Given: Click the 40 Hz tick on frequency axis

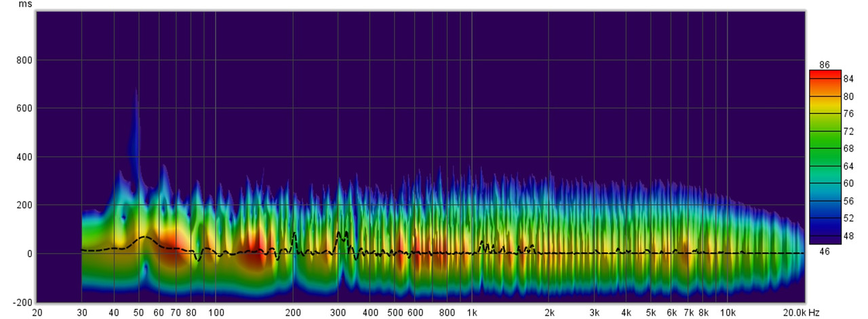Looking at the screenshot, I should pos(114,313).
